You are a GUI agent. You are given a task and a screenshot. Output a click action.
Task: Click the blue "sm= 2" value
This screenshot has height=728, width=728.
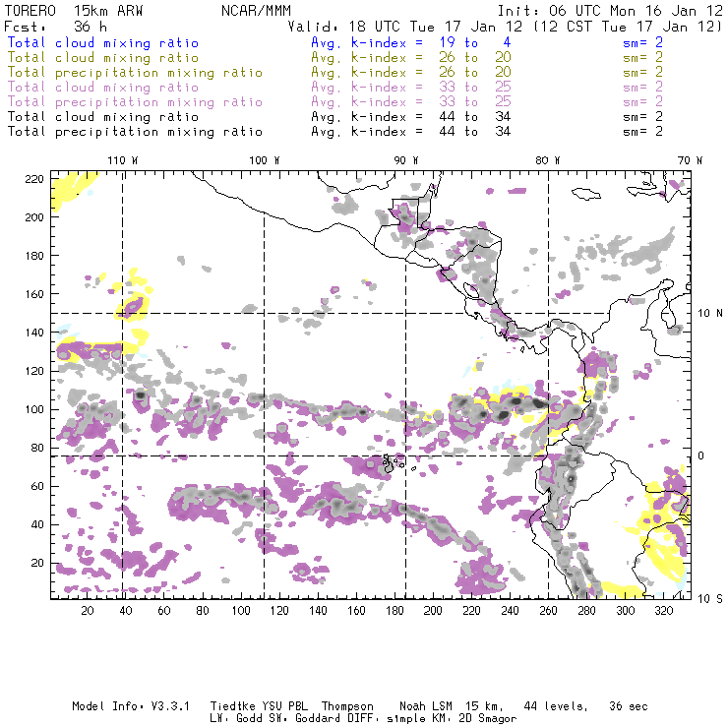point(643,42)
